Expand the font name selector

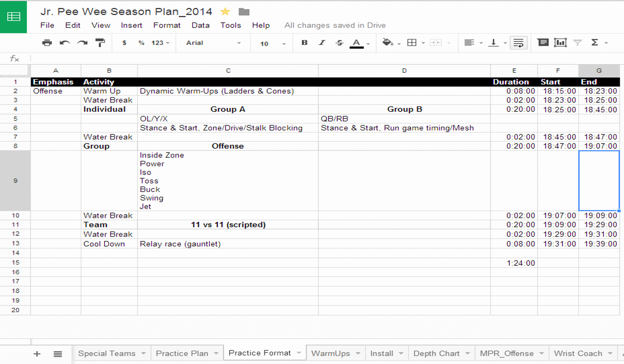point(227,43)
